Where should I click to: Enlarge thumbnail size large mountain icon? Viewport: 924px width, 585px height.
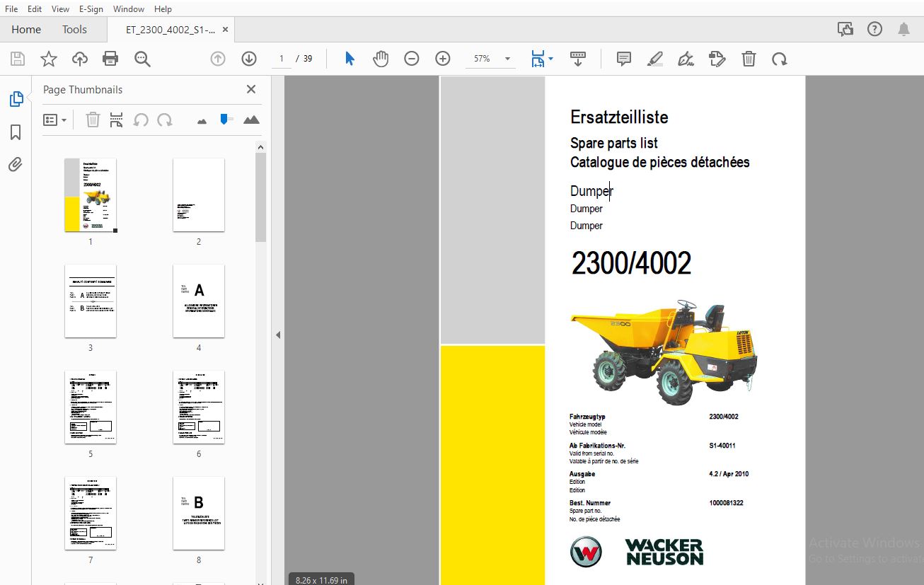tap(251, 120)
